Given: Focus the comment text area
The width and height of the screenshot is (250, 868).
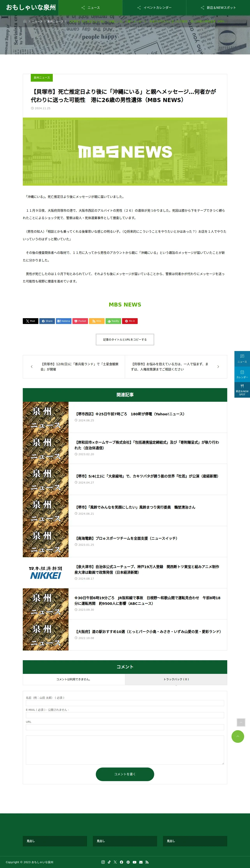Looking at the screenshot, I should (125, 750).
